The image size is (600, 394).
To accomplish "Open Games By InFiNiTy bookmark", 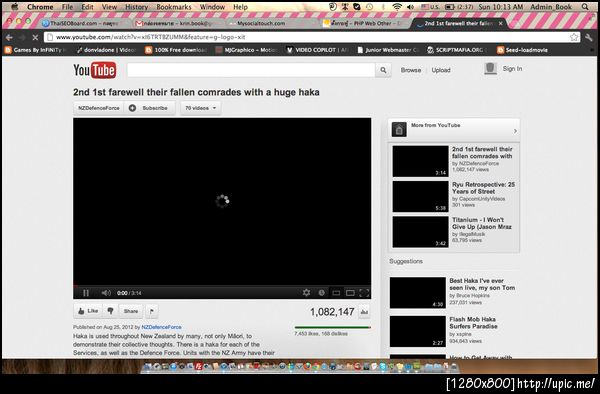I will click(x=35, y=50).
